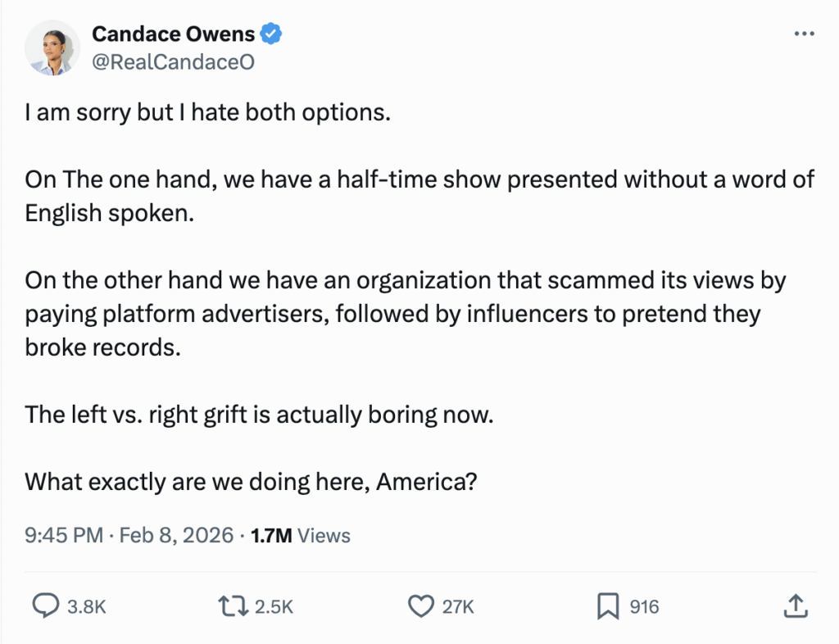
Task: Click the reply speech bubble icon
Action: 43,606
